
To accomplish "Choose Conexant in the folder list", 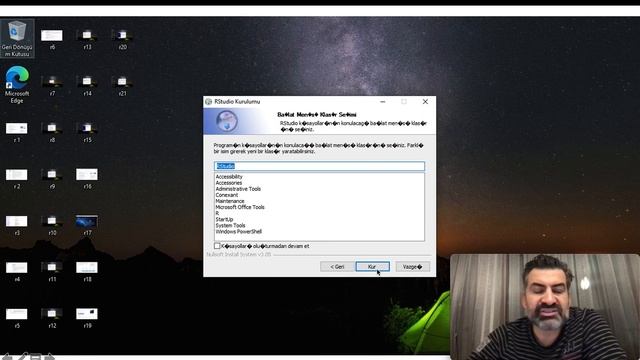I will click(227, 195).
